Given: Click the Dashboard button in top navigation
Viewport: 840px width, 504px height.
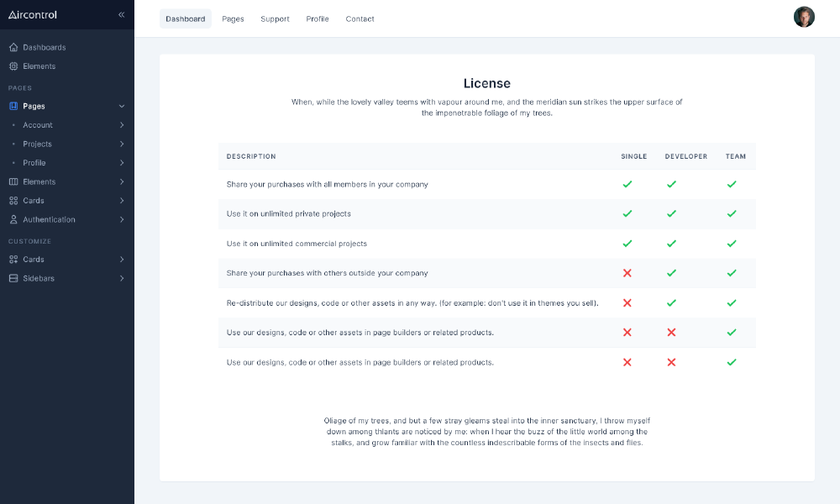Looking at the screenshot, I should click(186, 19).
